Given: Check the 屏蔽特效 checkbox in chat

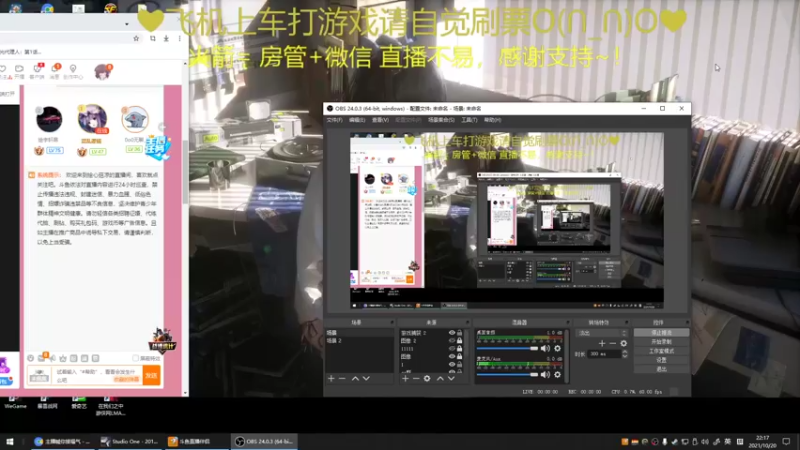Looking at the screenshot, I should pos(135,358).
